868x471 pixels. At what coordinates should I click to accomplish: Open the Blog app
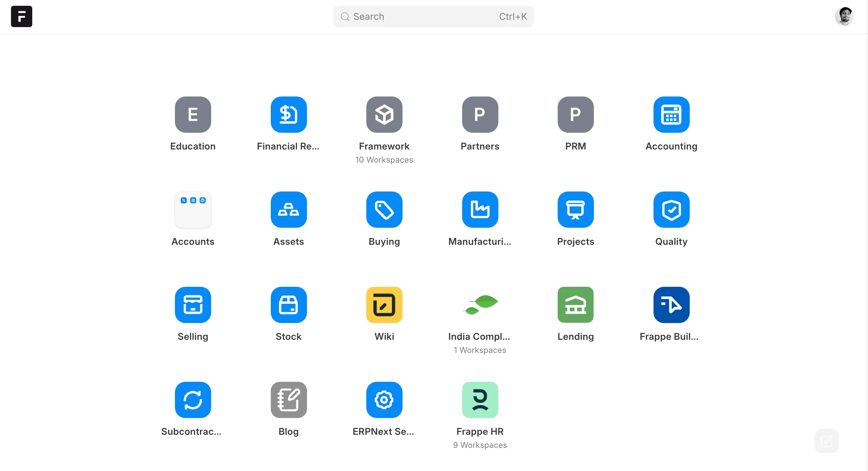(x=288, y=400)
